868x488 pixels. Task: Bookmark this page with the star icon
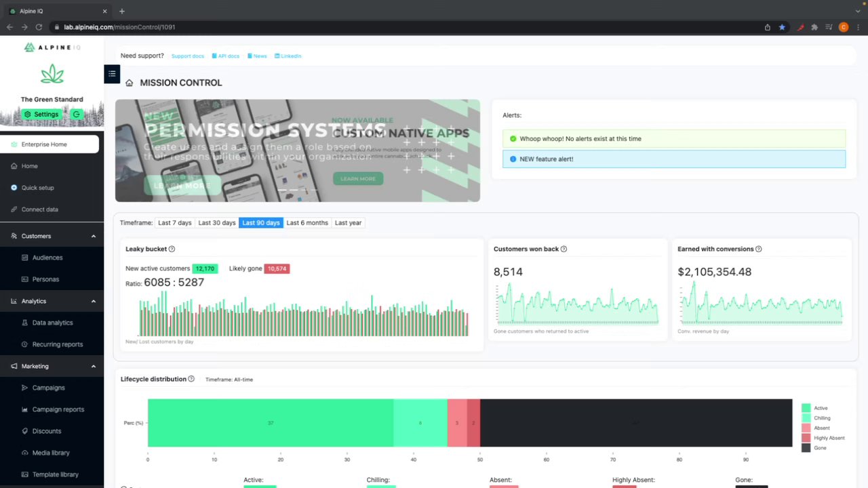click(782, 27)
